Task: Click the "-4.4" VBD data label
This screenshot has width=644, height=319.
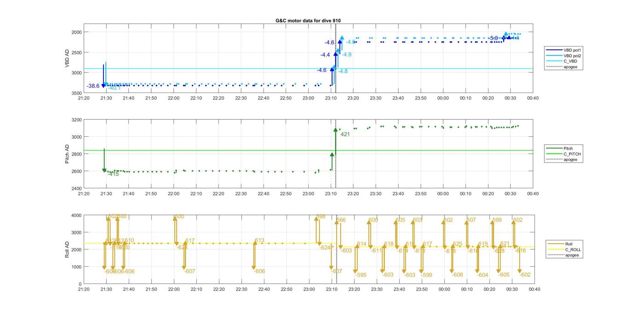Action: (x=325, y=55)
